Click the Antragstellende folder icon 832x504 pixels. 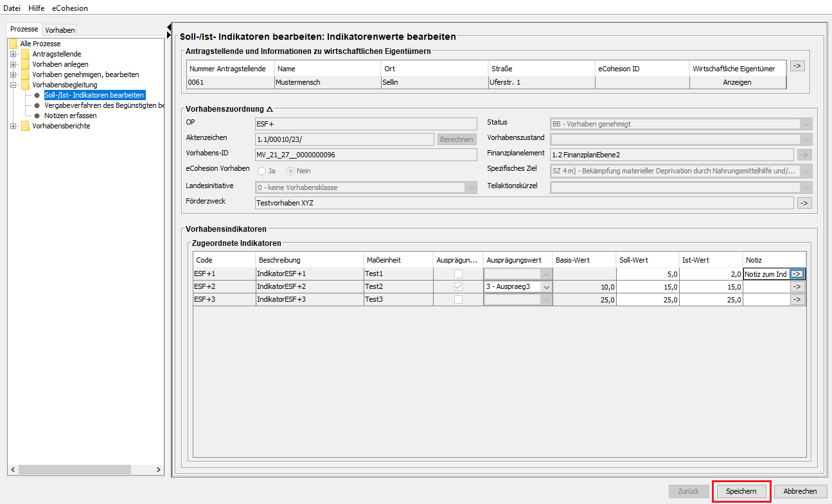coord(25,54)
